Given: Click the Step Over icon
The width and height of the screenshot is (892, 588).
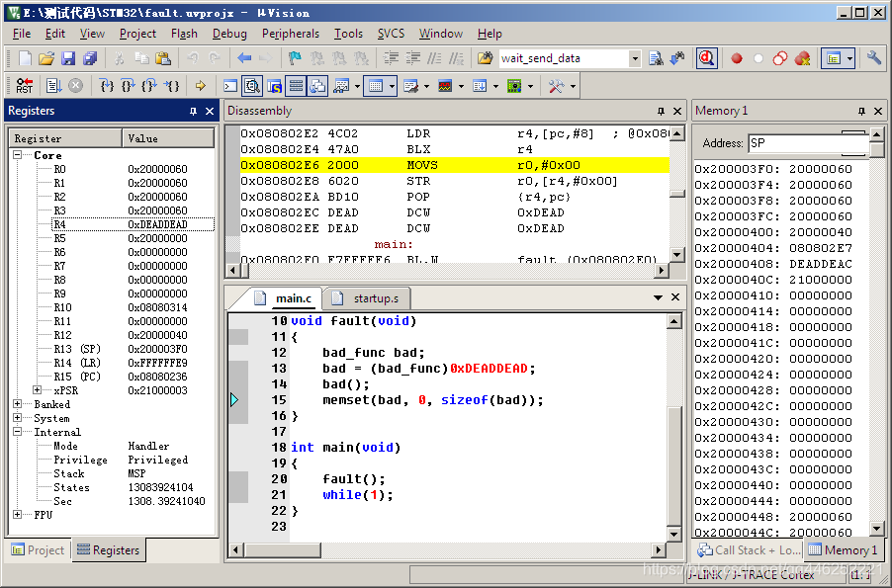Looking at the screenshot, I should tap(128, 86).
